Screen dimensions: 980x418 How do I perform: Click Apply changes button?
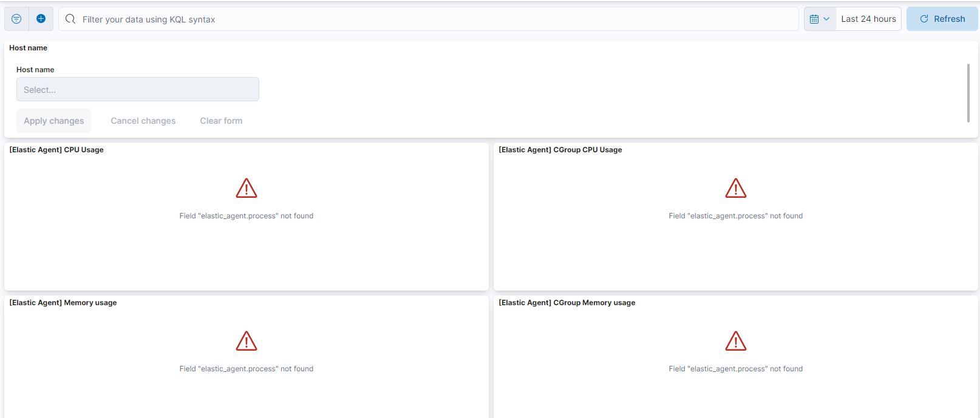[x=54, y=121]
